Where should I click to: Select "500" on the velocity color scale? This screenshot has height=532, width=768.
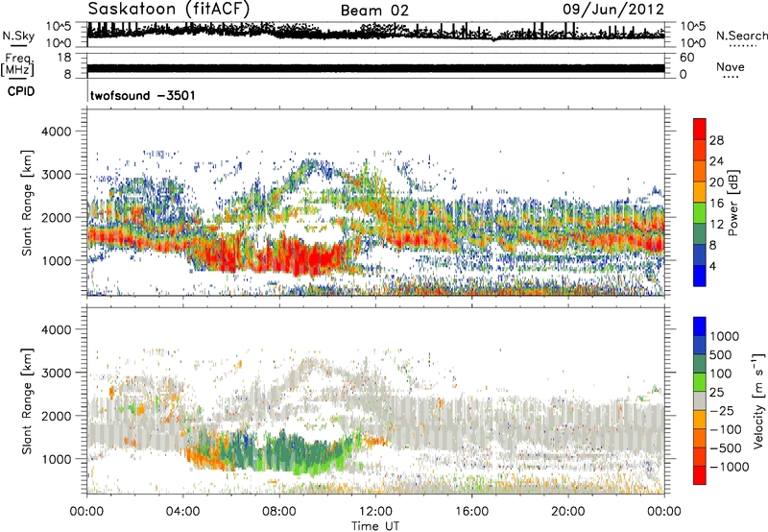(721, 354)
